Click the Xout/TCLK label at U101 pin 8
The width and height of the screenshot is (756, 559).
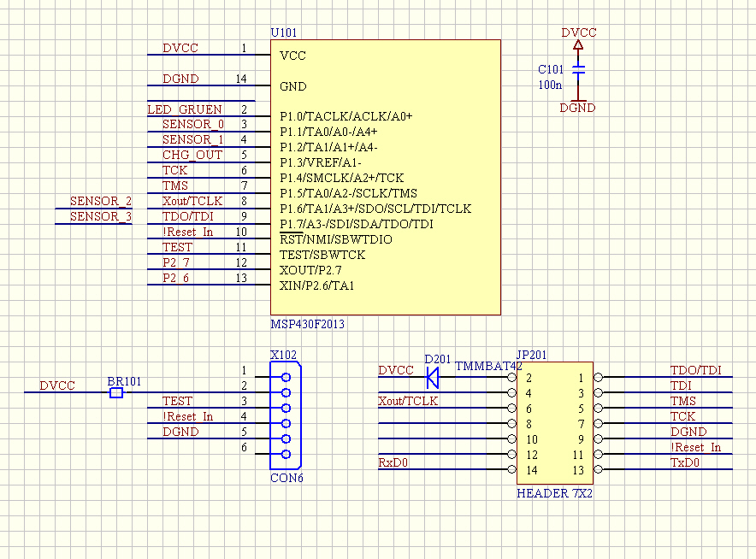[x=192, y=201]
